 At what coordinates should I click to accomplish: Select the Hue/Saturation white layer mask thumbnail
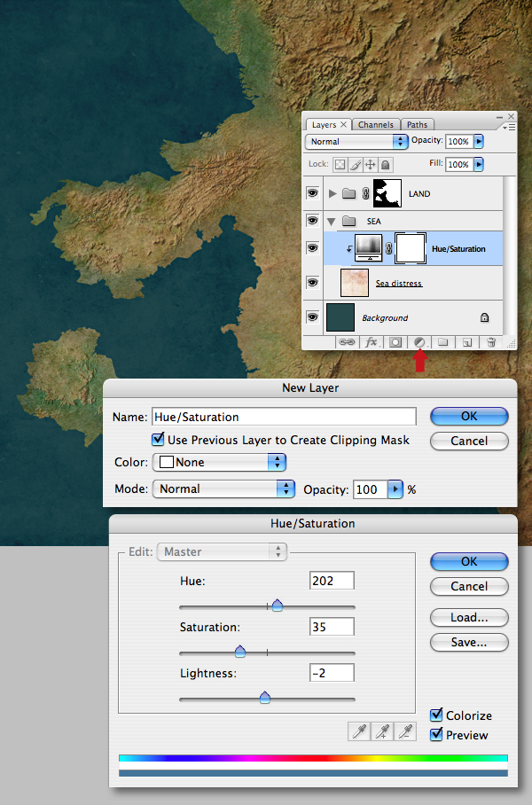[x=411, y=248]
